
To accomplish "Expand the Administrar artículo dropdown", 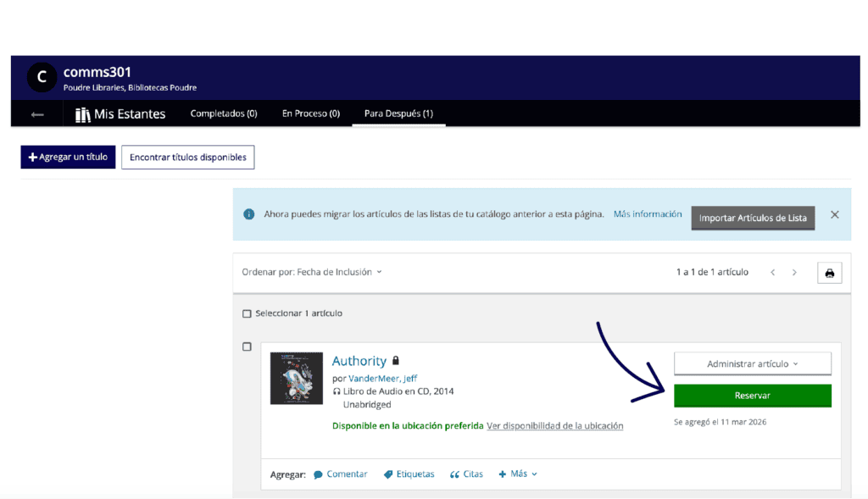I will pos(752,364).
